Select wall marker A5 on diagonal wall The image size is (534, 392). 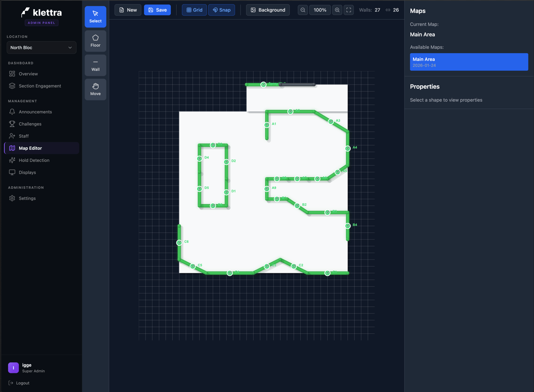(338, 172)
